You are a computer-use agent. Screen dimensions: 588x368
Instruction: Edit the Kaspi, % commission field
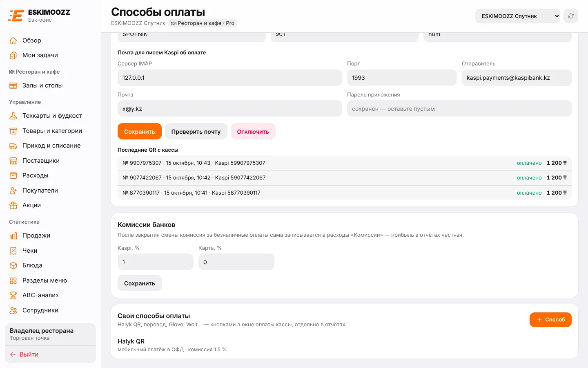(156, 262)
